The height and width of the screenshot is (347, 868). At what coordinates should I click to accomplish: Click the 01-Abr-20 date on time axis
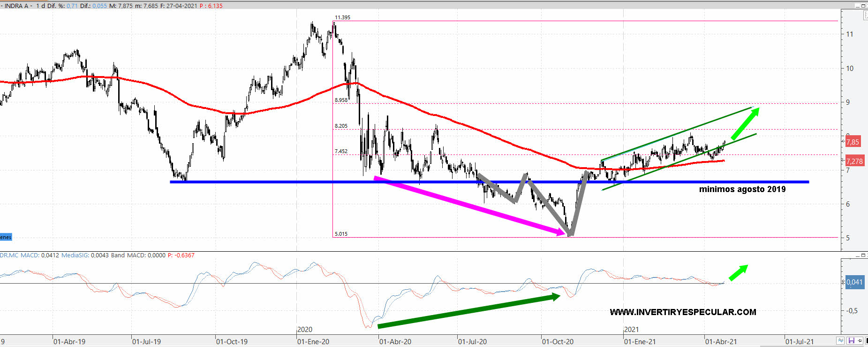[395, 341]
